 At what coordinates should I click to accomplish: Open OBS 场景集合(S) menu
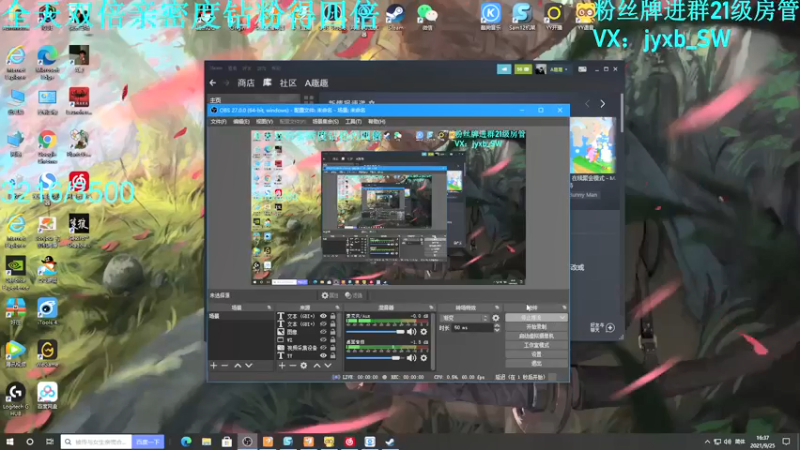326,121
